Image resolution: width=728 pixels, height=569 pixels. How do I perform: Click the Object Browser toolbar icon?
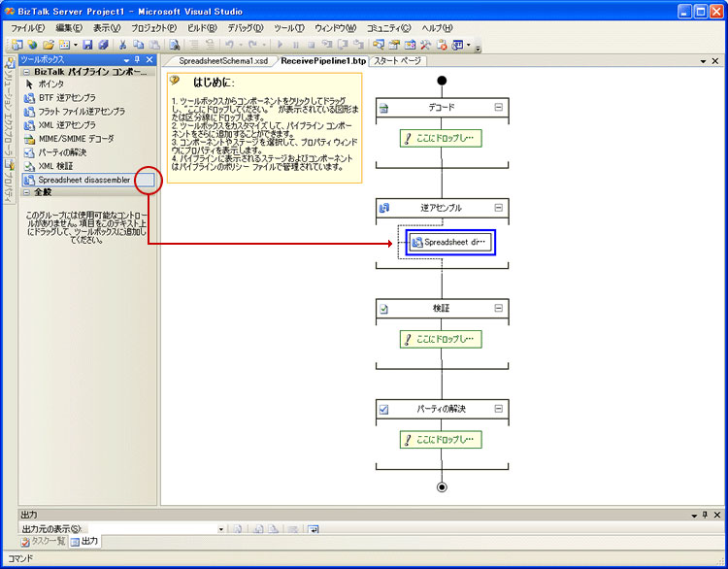pos(410,45)
